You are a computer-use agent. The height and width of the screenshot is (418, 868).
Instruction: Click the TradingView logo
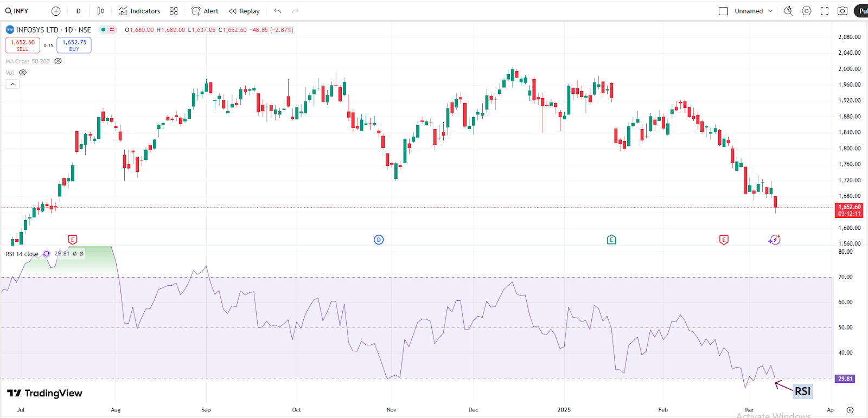pos(44,393)
